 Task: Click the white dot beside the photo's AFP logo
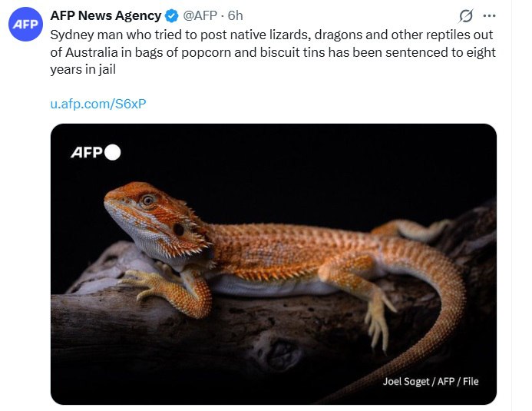coord(112,152)
